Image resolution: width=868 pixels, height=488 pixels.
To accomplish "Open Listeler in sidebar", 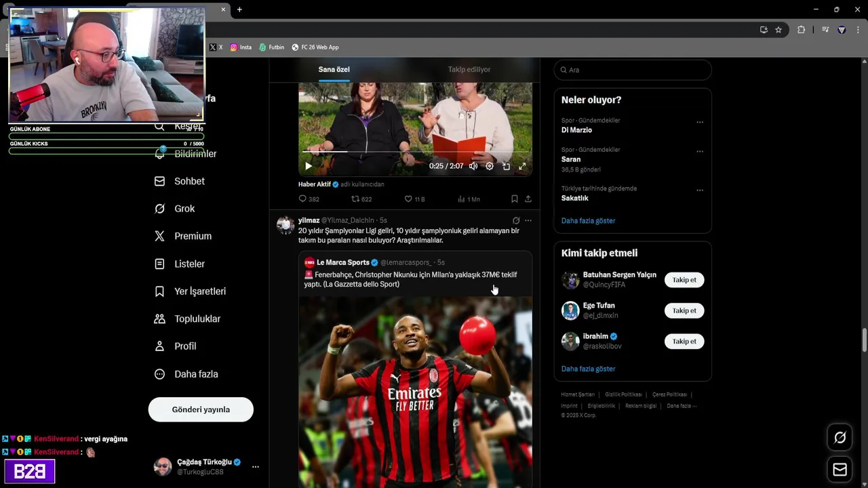I will click(179, 264).
